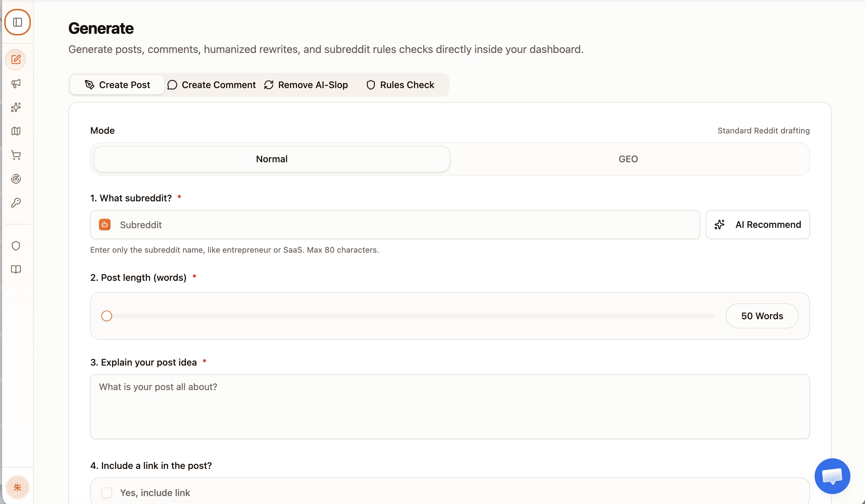Open the sparkles sidebar icon

pos(16,107)
